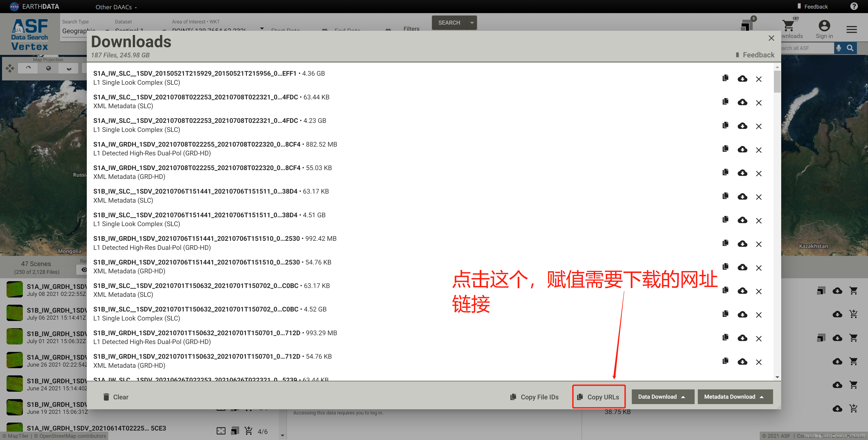Select the globe map projection view
The height and width of the screenshot is (440, 868).
(x=49, y=68)
